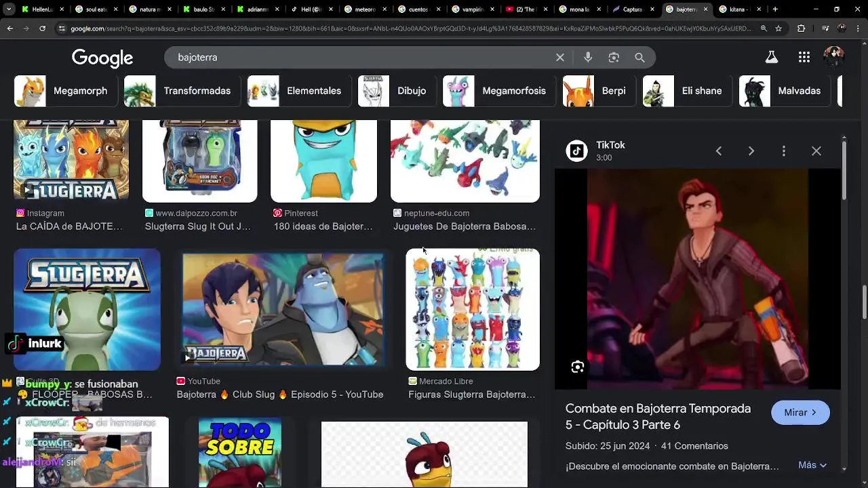Open the TODO SOBRE thumbnail
Screen dimensions: 868x488
[x=240, y=453]
